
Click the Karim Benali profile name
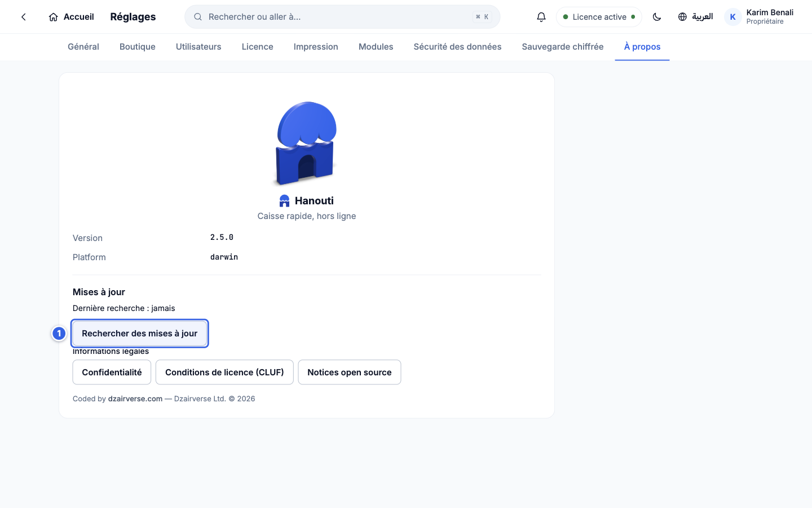(770, 12)
